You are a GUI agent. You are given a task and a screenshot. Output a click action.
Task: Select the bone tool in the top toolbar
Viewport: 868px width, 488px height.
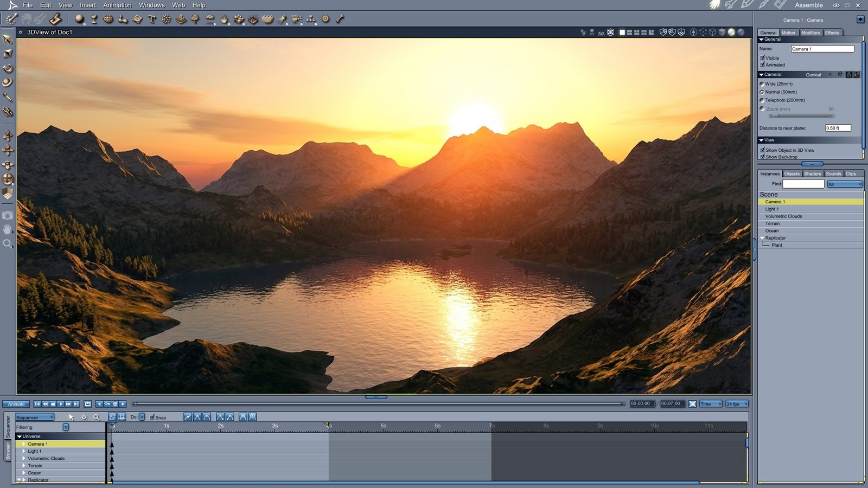click(340, 19)
